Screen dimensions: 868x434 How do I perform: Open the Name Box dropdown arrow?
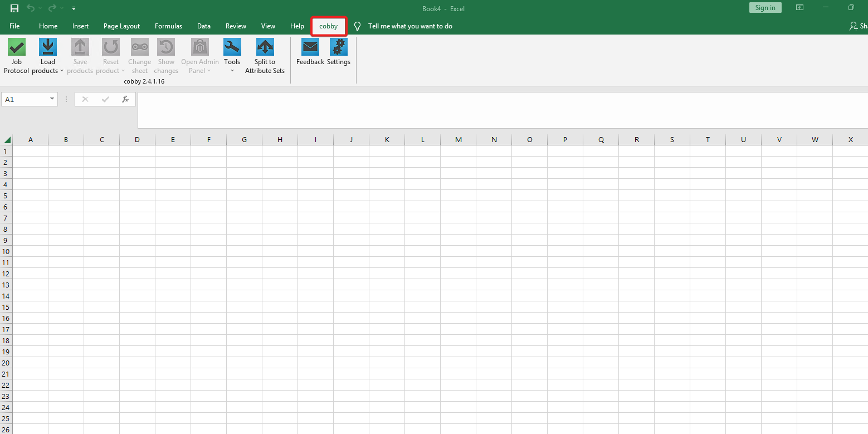(52, 99)
